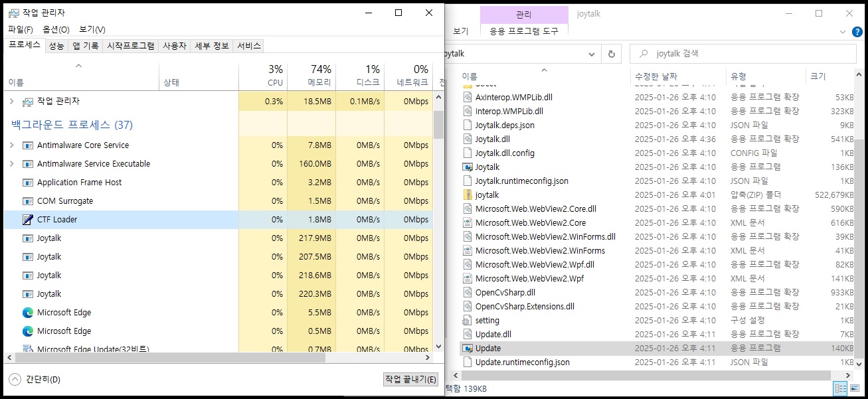The image size is (868, 399).
Task: Open the 옵션 menu
Action: coord(56,29)
